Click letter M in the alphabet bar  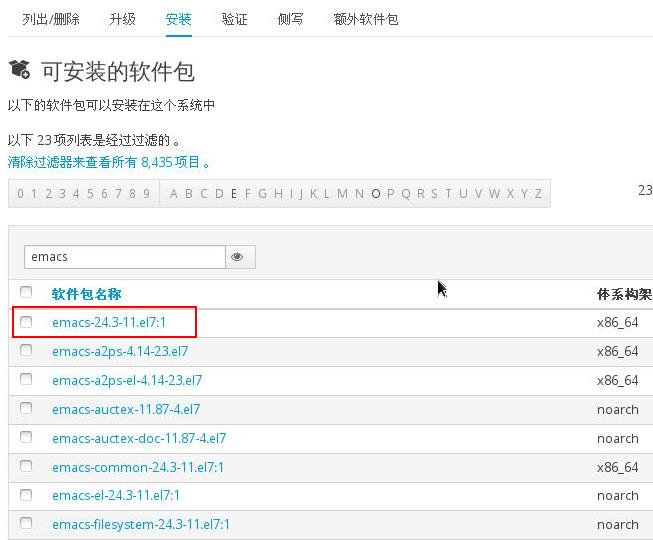(x=342, y=194)
